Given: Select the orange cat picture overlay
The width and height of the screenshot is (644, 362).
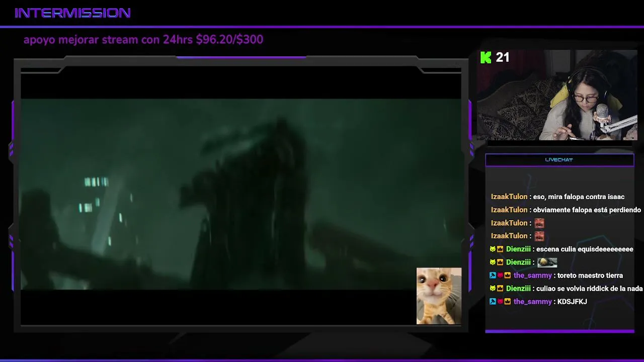Looking at the screenshot, I should tap(439, 296).
